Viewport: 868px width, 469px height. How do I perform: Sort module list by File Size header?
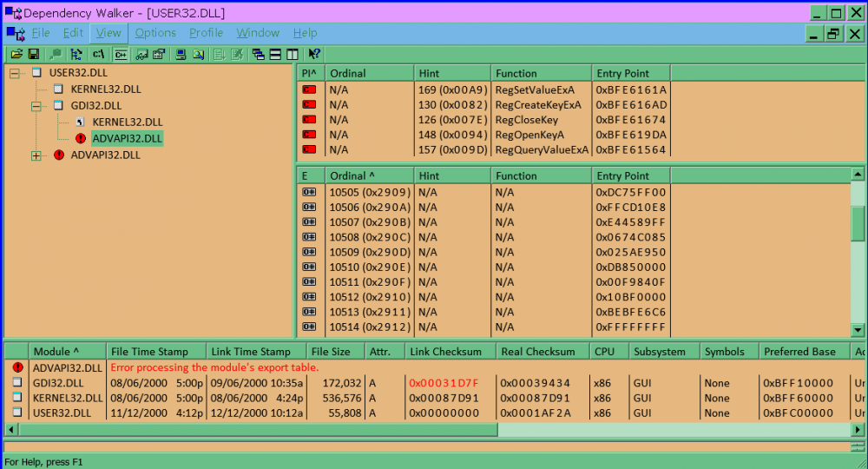(329, 352)
